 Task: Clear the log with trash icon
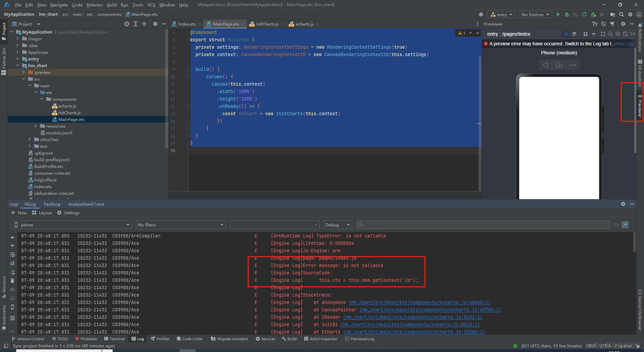[x=12, y=280]
